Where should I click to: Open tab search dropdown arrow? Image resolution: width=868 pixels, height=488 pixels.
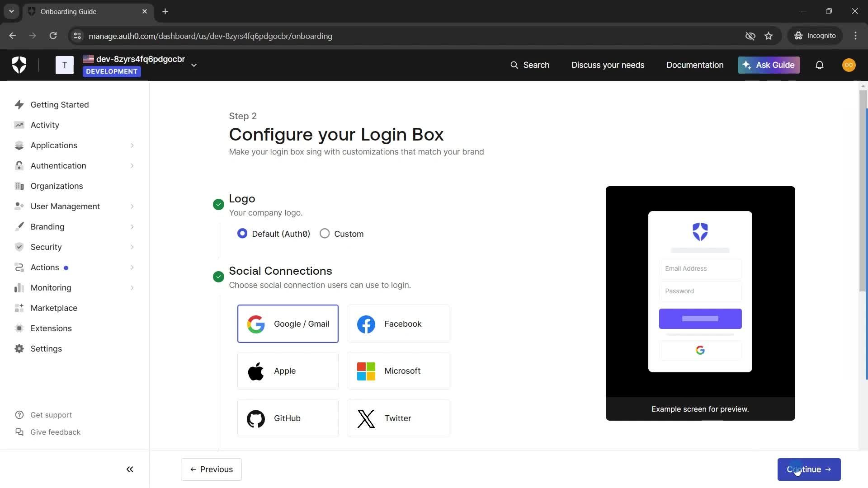[11, 11]
